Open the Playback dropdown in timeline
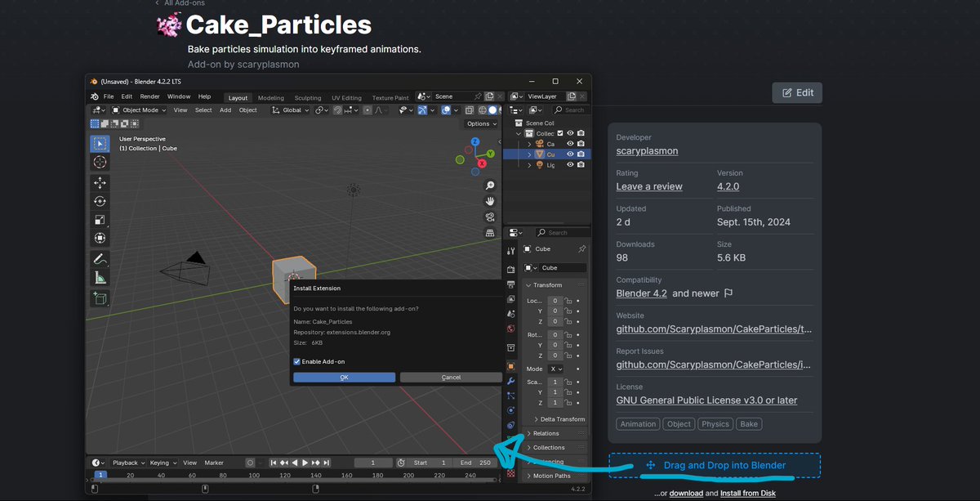 pos(129,463)
